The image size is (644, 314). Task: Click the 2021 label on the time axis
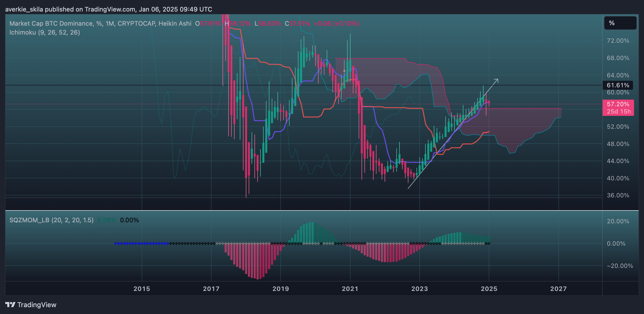[x=350, y=289]
